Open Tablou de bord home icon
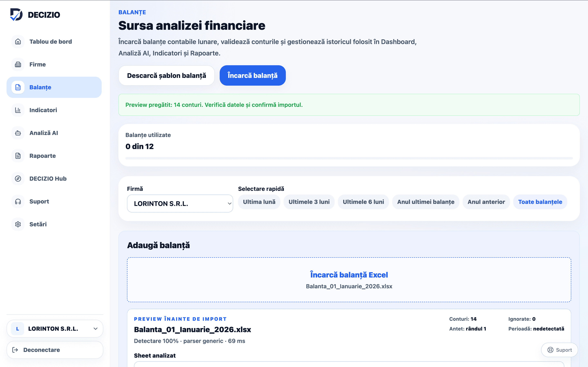 (x=18, y=42)
